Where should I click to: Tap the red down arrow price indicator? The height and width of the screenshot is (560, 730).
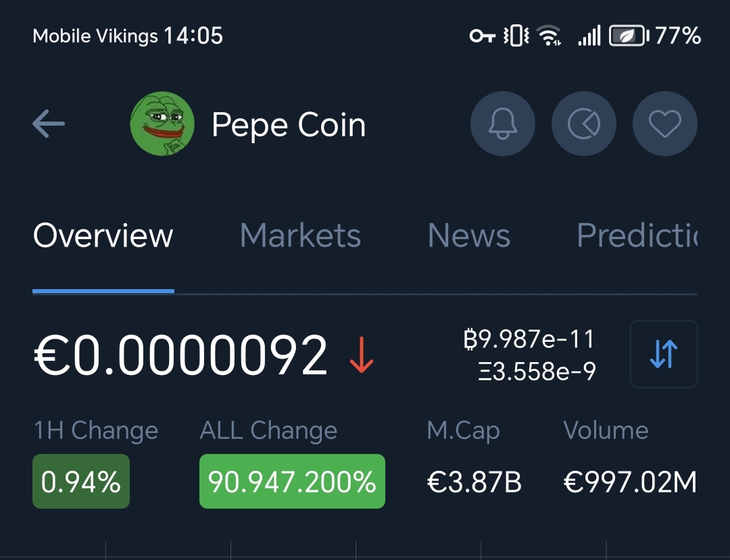click(362, 355)
